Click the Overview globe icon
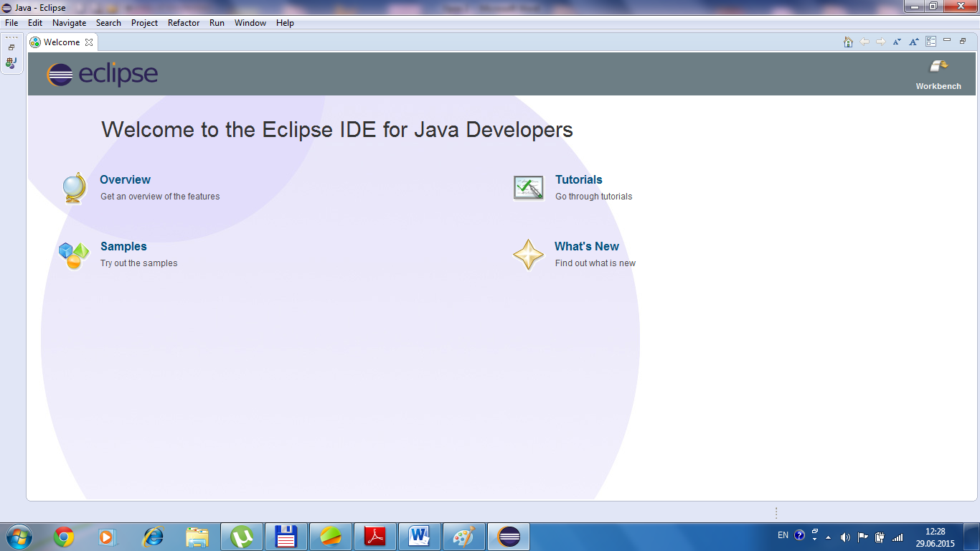Screen dimensions: 980x551 tap(74, 188)
